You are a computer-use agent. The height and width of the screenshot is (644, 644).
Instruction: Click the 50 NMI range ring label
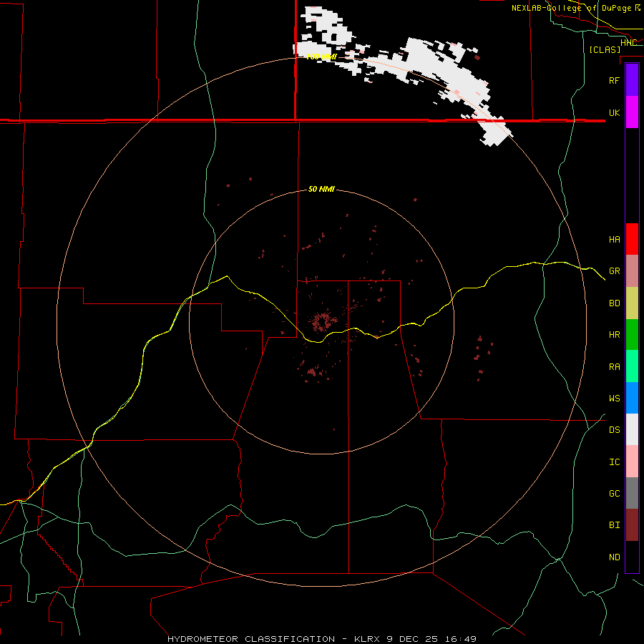pyautogui.click(x=321, y=189)
